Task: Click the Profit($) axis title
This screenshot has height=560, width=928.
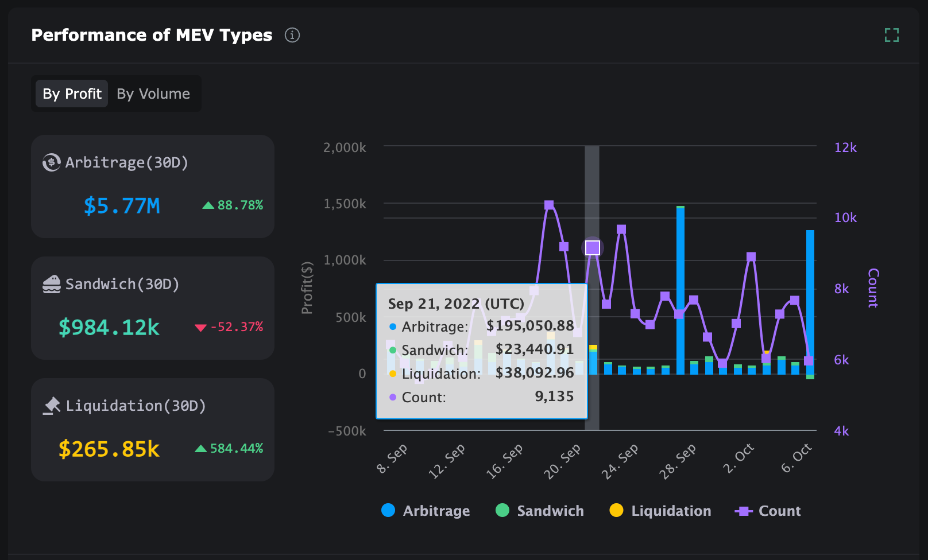Action: [x=307, y=287]
